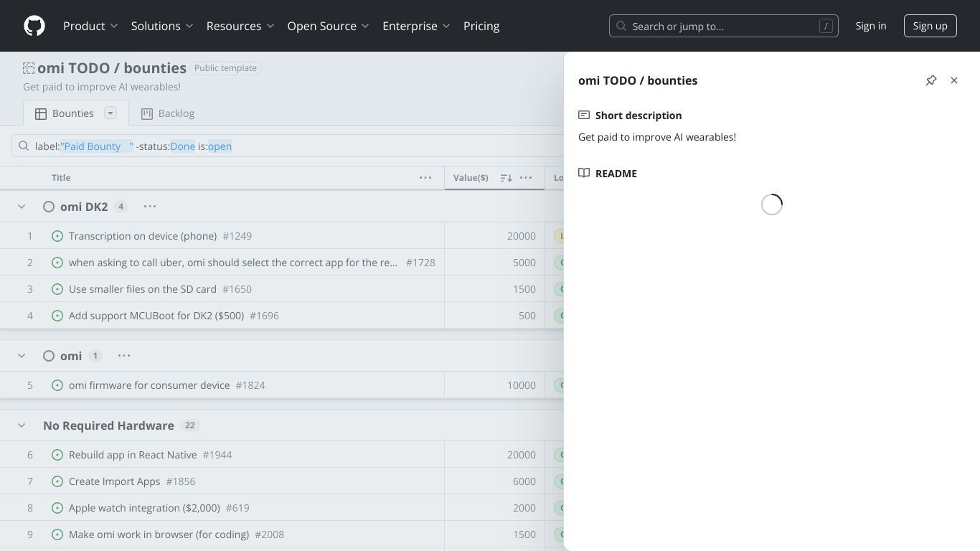980x551 pixels.
Task: Collapse the omi group
Action: click(22, 356)
